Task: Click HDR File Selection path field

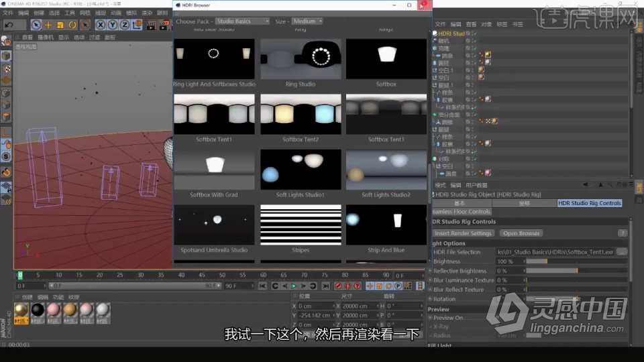Action: coord(555,252)
